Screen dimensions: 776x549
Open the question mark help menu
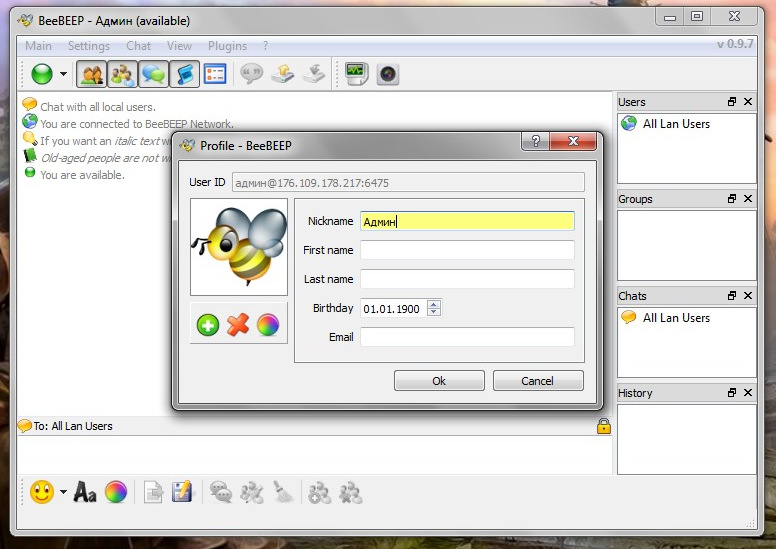[265, 46]
